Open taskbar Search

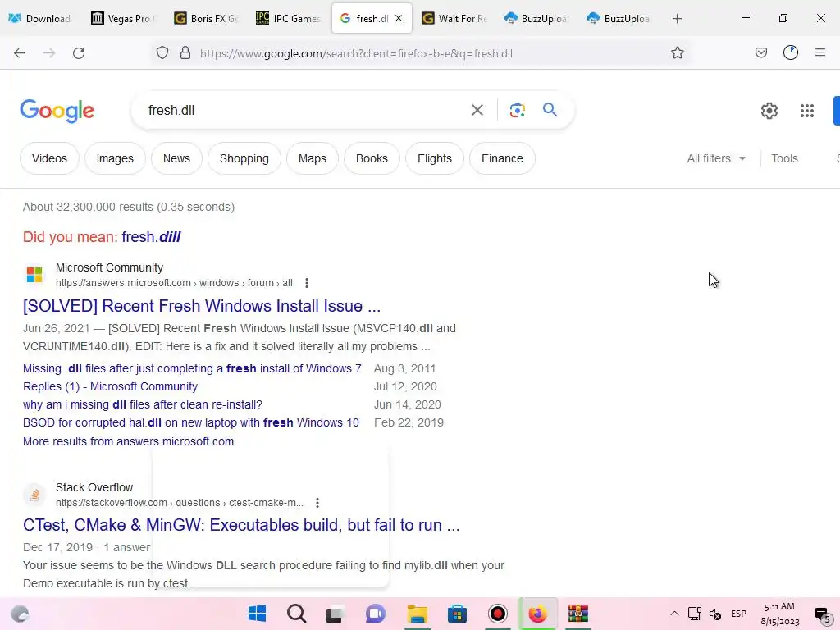(296, 614)
